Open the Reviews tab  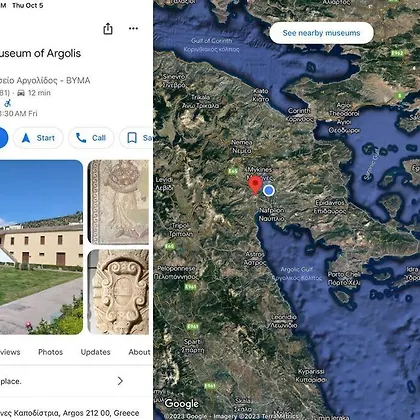(10, 352)
